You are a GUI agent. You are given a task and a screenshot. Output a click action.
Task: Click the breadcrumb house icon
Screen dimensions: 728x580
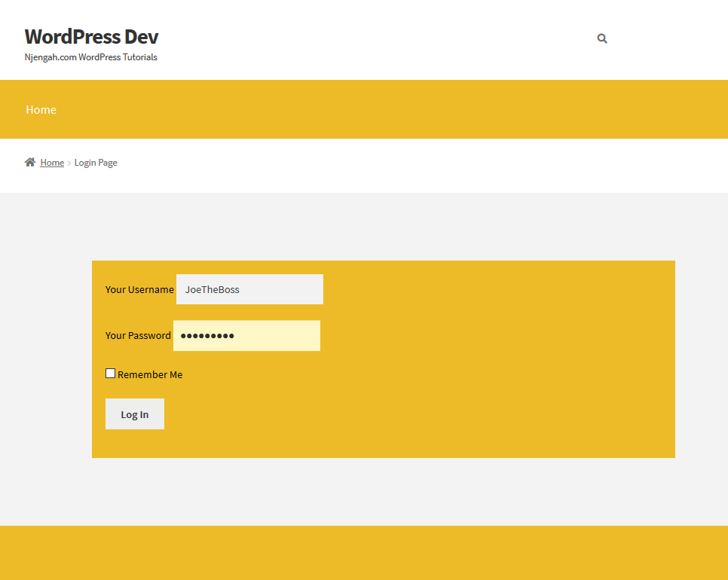tap(30, 162)
